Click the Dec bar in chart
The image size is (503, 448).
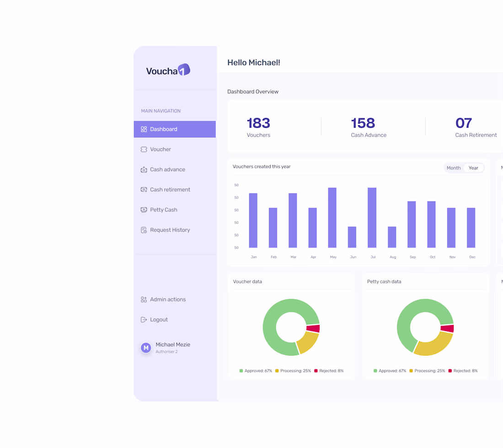(x=471, y=228)
